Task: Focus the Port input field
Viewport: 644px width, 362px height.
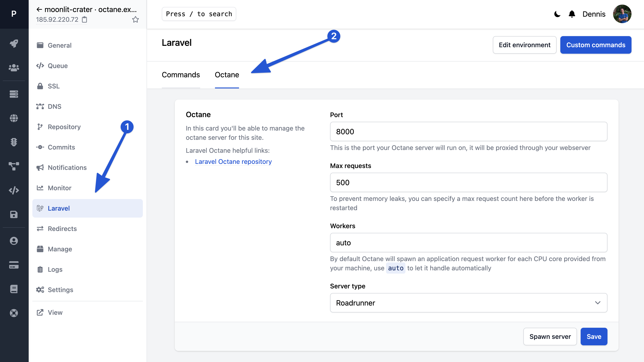Action: tap(469, 131)
